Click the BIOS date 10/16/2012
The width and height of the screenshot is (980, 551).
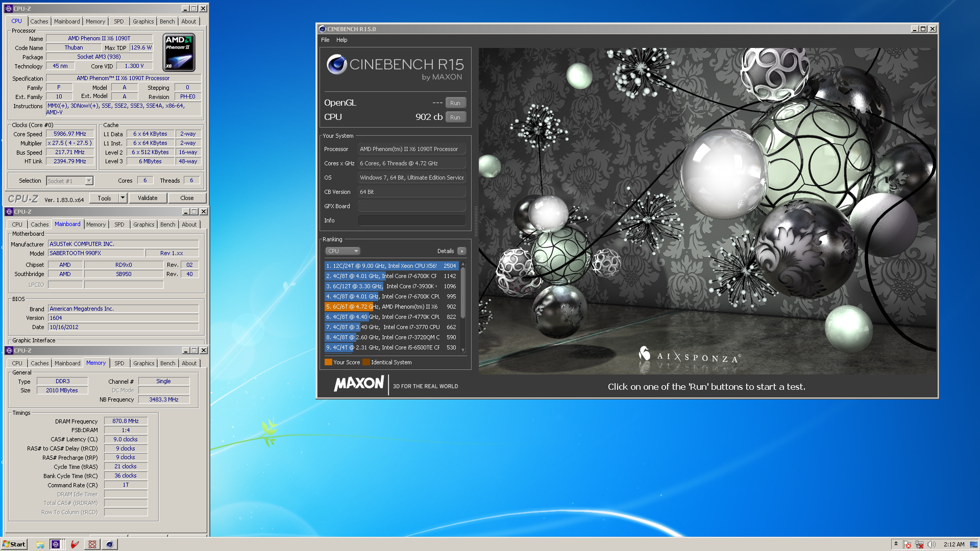click(123, 327)
